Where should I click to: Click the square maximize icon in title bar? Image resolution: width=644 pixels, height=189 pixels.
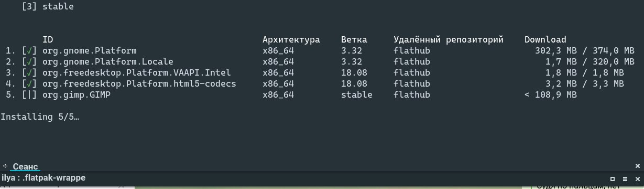(612, 178)
